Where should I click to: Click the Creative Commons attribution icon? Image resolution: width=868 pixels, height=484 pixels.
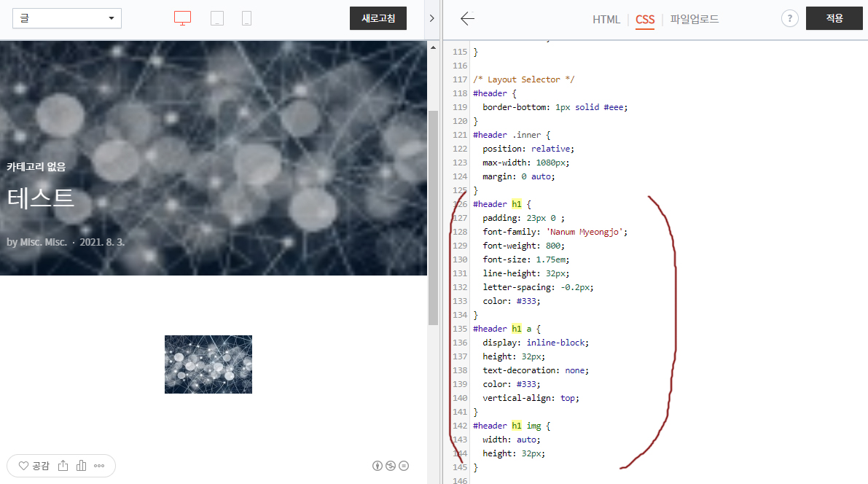(378, 466)
